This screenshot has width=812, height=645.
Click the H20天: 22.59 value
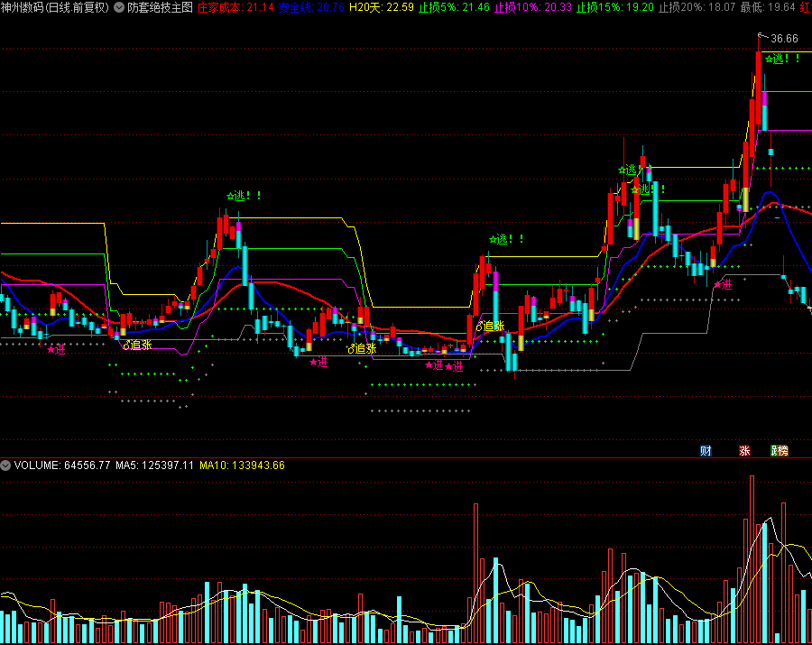coord(382,7)
